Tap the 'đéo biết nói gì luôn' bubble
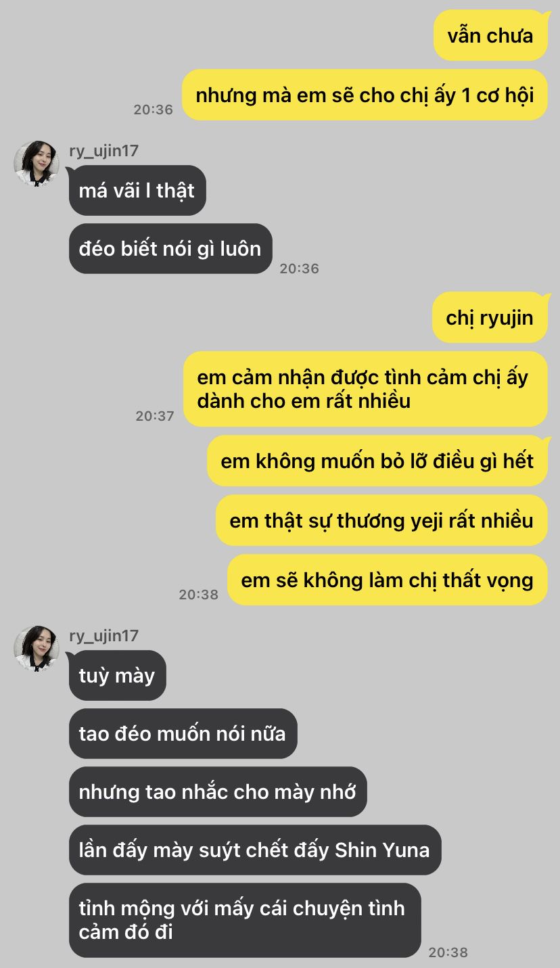The image size is (560, 968). (170, 248)
